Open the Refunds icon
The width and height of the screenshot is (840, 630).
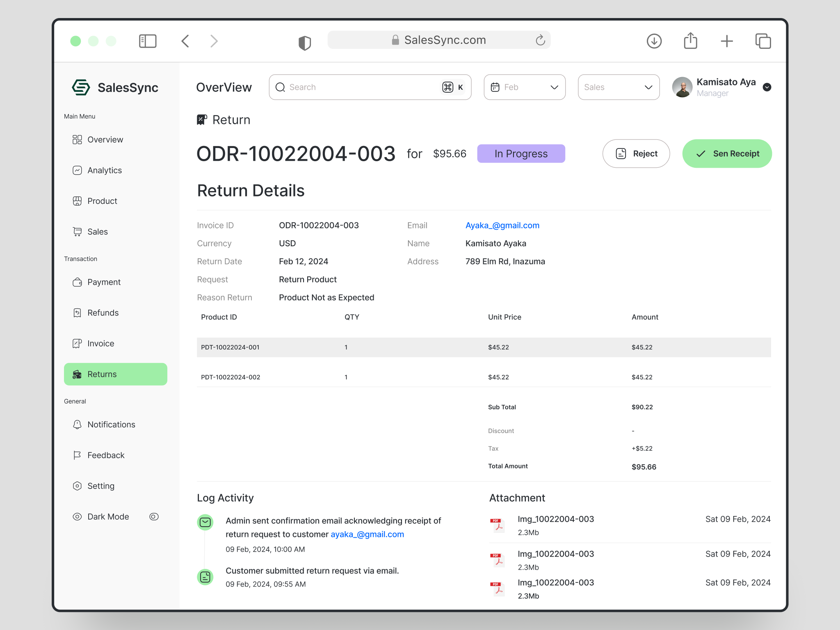point(78,313)
